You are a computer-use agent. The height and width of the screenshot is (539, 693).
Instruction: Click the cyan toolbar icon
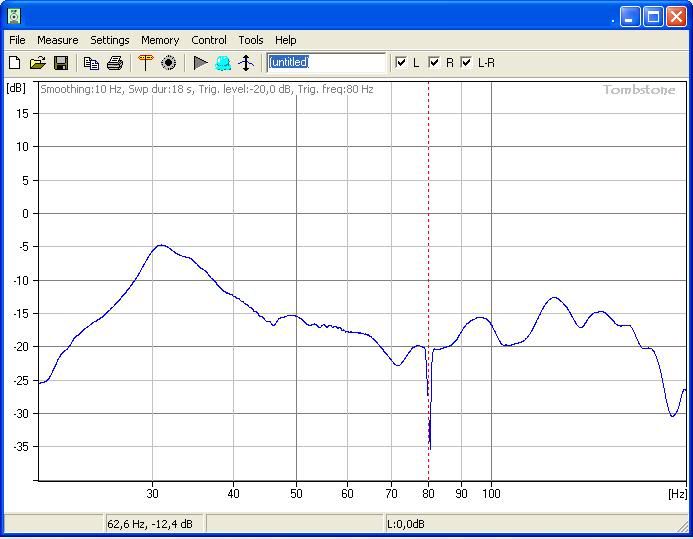(223, 63)
